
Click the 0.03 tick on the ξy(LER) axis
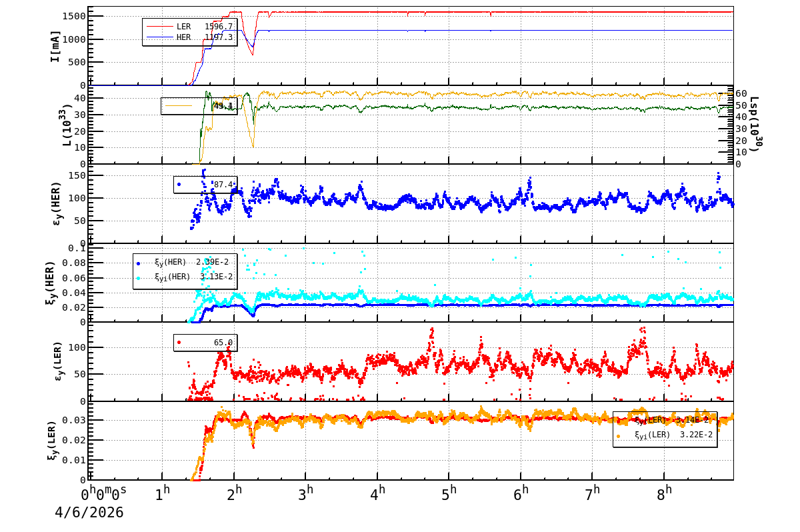click(x=74, y=420)
